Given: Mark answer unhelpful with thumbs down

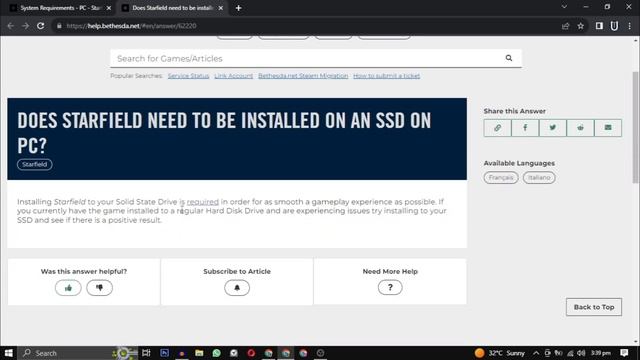Looking at the screenshot, I should (x=99, y=288).
